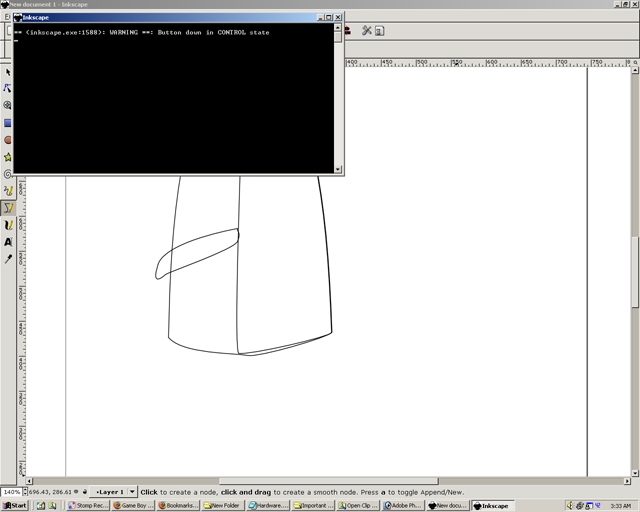Toggle current layer lock icon
640x512 pixels.
(84, 492)
